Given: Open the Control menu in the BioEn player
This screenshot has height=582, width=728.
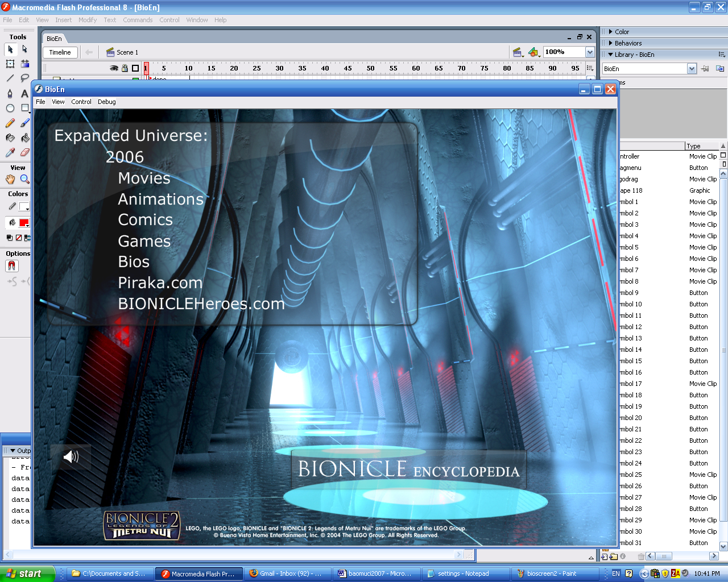Looking at the screenshot, I should (x=81, y=102).
